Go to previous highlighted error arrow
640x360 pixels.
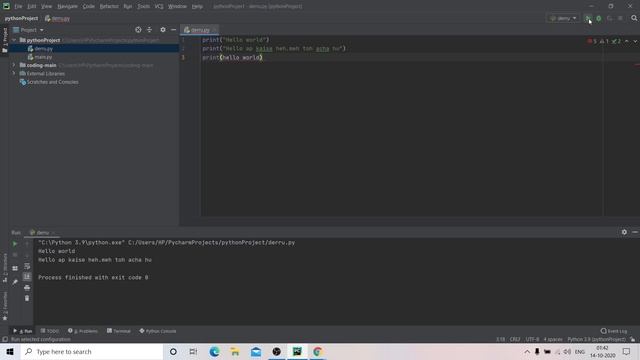[x=627, y=41]
